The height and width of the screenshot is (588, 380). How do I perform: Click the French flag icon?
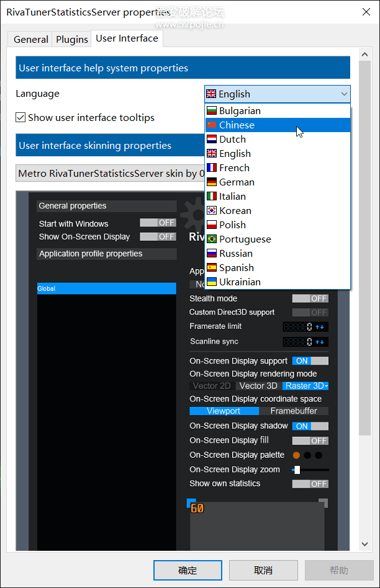coord(212,167)
